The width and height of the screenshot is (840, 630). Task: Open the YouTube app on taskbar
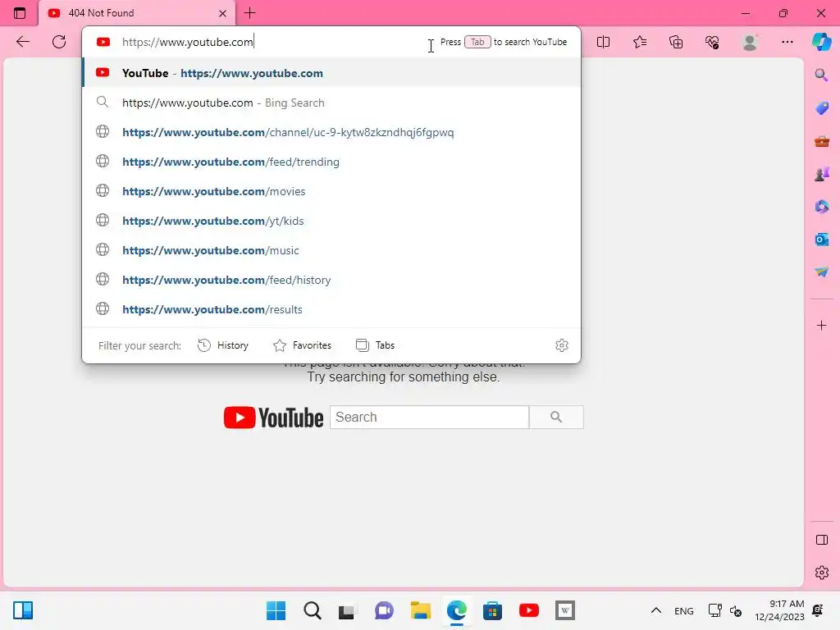tap(529, 610)
